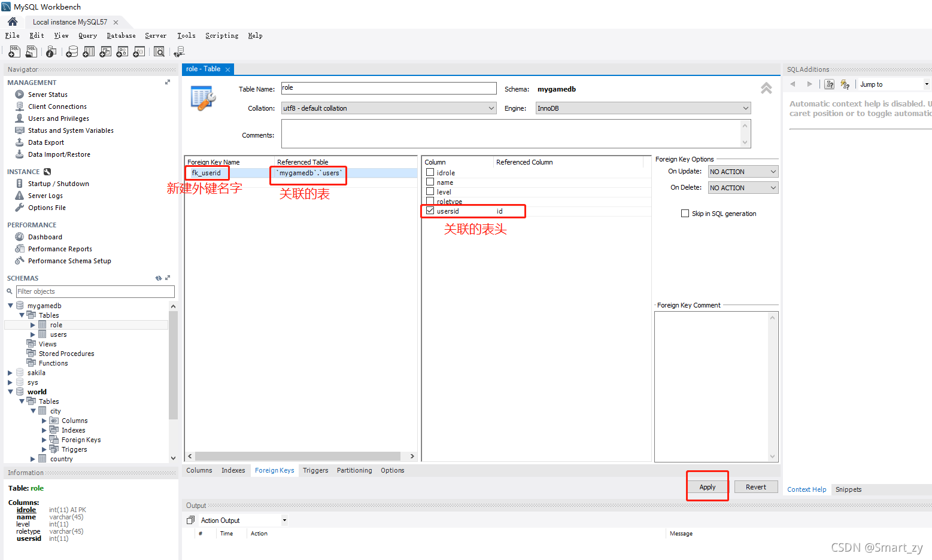
Task: Open Users and Privileges
Action: 59,118
